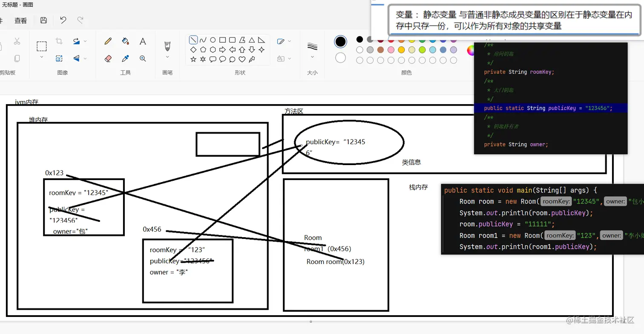Choose the Heart shape
Image resolution: width=644 pixels, height=334 pixels.
(x=242, y=59)
